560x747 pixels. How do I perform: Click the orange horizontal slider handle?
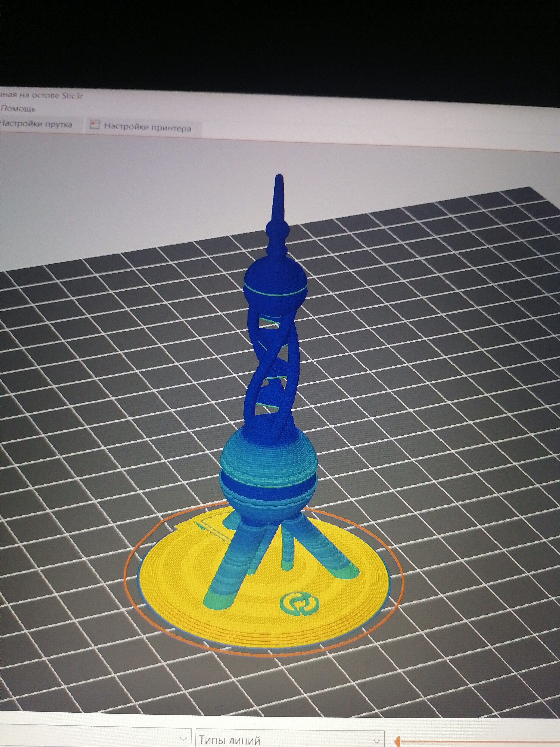[x=398, y=742]
